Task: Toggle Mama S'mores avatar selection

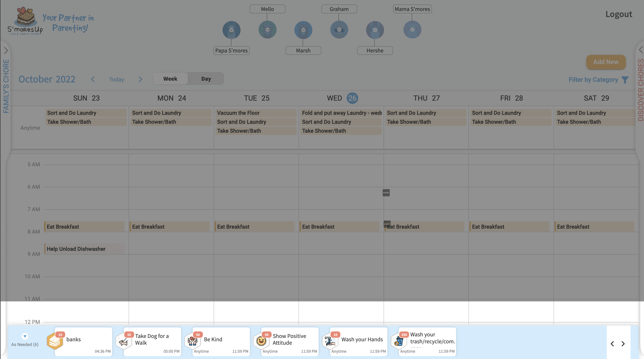Action: [x=412, y=30]
